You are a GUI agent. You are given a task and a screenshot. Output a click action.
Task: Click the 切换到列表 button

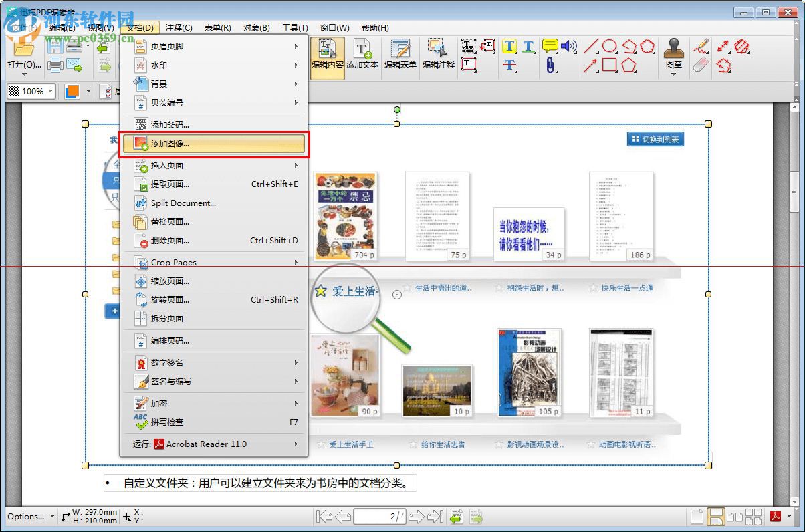pyautogui.click(x=655, y=139)
